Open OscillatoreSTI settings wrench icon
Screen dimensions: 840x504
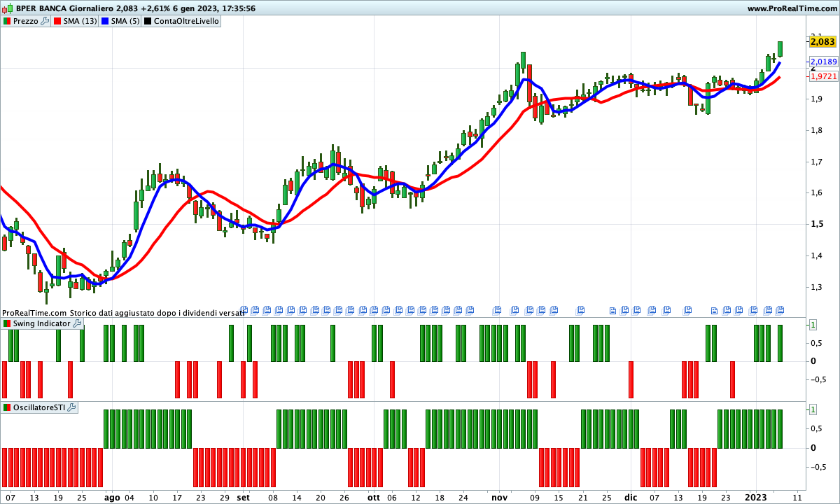(x=71, y=407)
